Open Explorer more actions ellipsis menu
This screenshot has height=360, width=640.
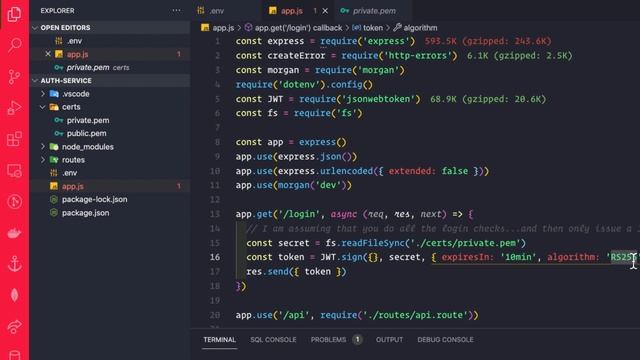click(176, 11)
